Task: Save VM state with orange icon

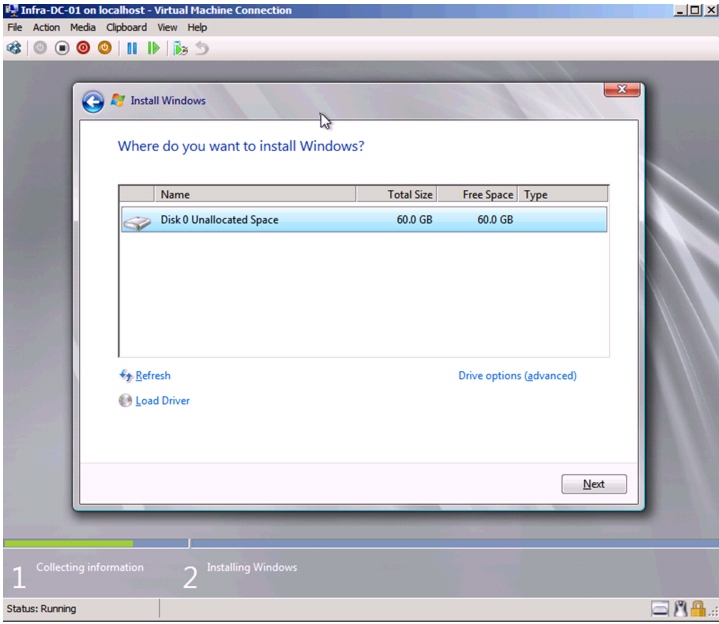Action: coord(105,48)
